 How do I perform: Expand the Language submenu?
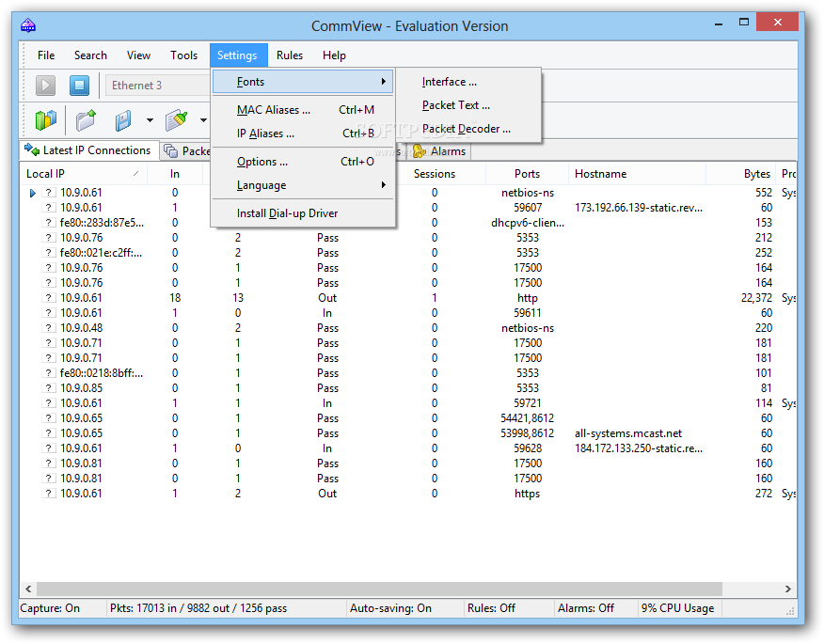303,185
